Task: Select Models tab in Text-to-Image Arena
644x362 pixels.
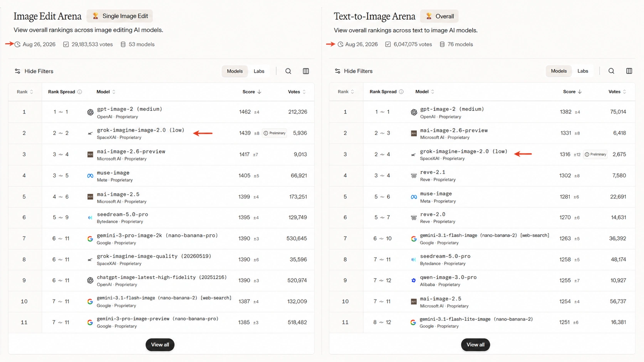Action: [x=558, y=71]
